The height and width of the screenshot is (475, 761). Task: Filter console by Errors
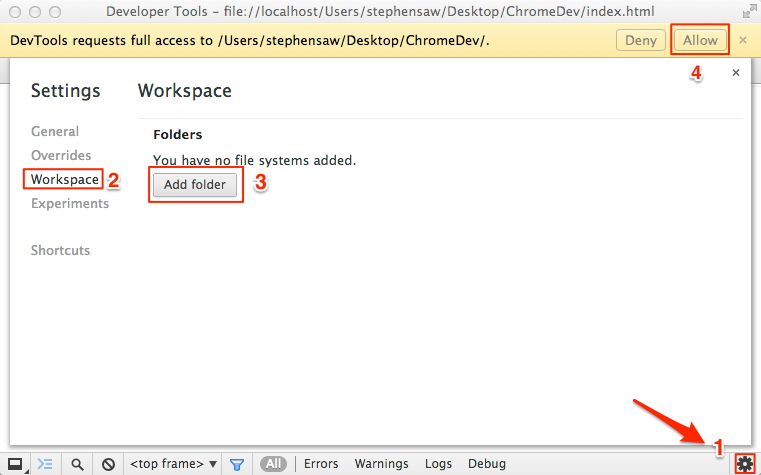coord(321,464)
